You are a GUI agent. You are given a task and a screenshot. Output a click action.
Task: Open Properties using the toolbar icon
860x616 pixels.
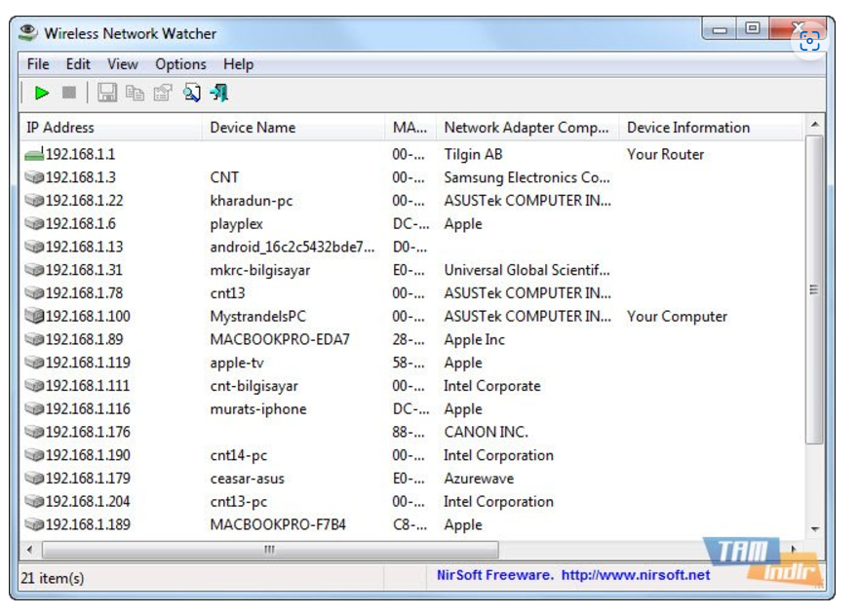click(162, 93)
